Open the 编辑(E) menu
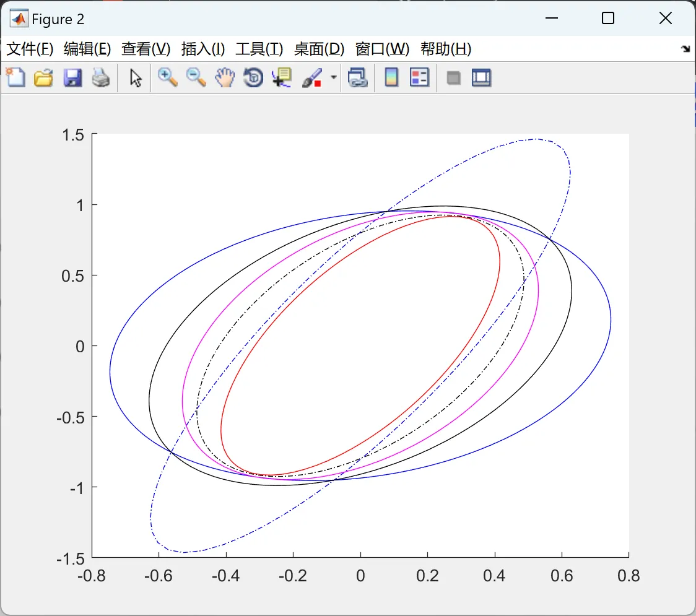The image size is (696, 616). click(x=87, y=49)
